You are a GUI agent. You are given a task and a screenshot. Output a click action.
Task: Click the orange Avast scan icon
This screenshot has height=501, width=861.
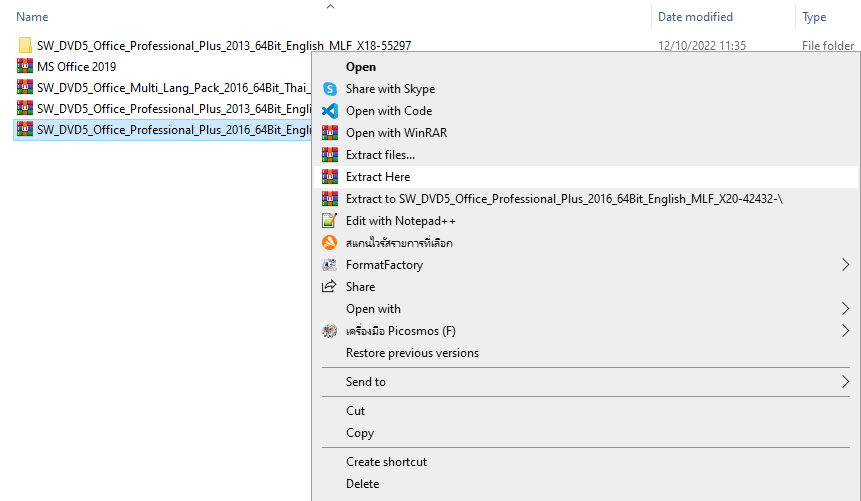329,242
